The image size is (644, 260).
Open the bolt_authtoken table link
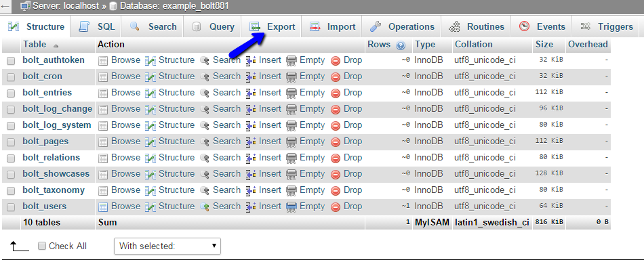point(54,60)
